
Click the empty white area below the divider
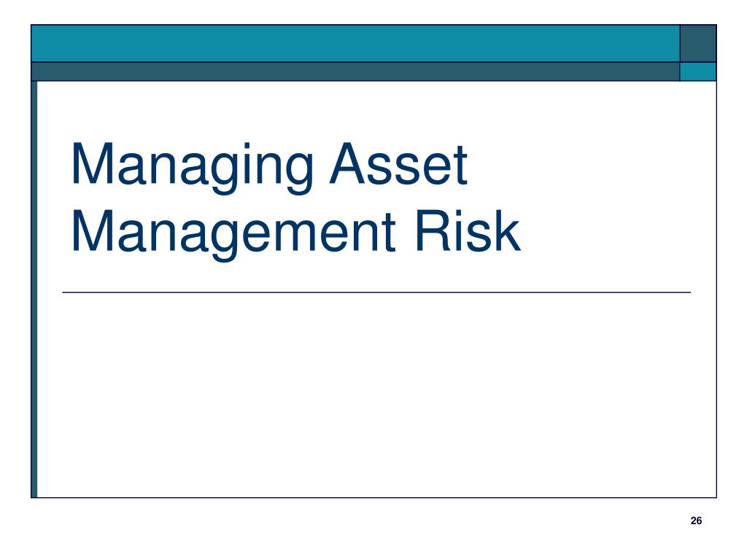pos(376,395)
